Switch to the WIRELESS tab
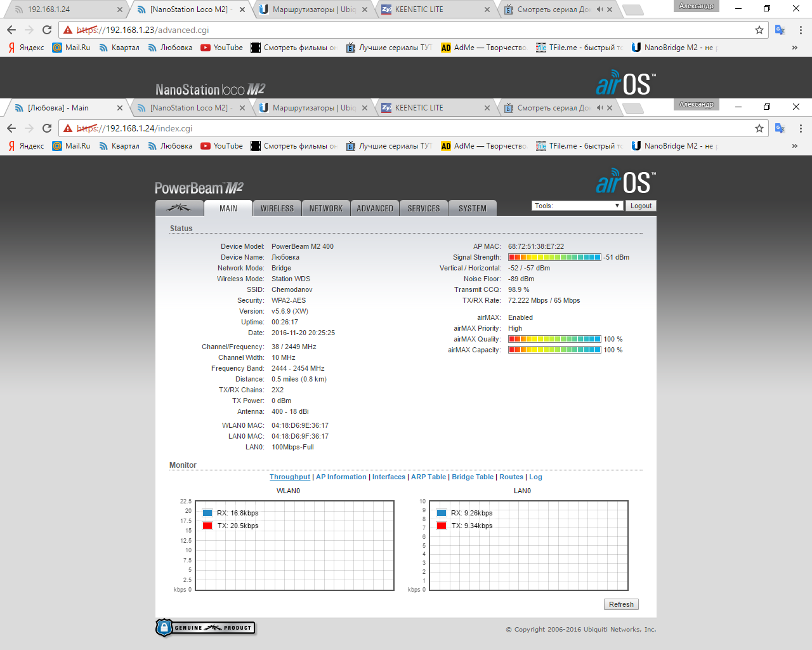The width and height of the screenshot is (812, 650). click(277, 208)
